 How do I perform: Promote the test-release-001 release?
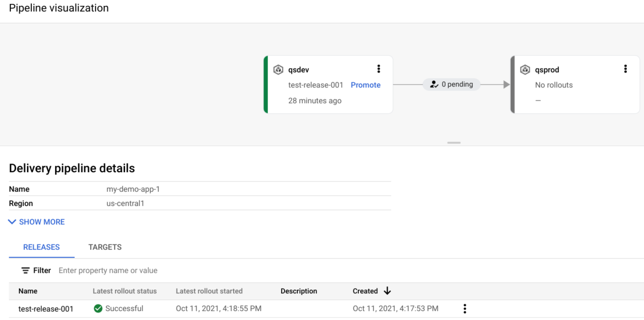(x=366, y=85)
